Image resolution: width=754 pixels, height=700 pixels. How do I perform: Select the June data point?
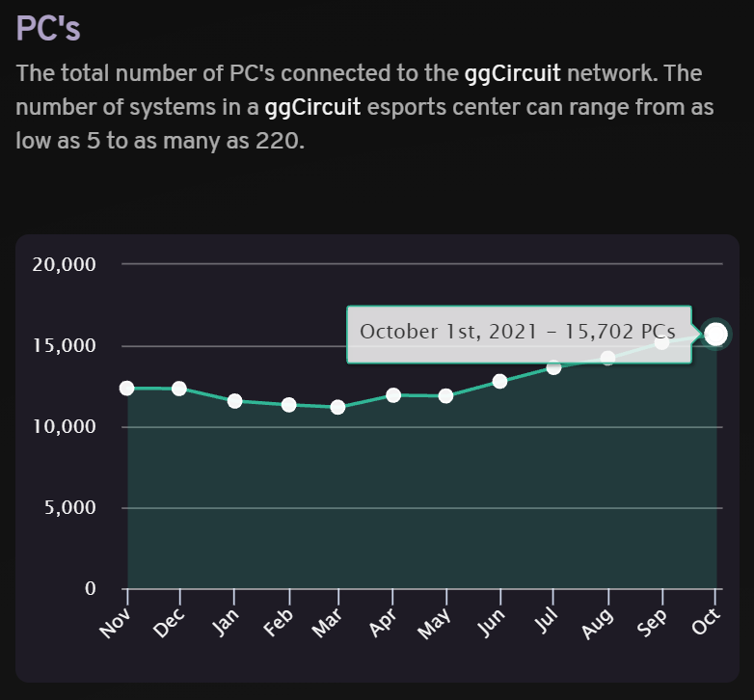point(500,381)
